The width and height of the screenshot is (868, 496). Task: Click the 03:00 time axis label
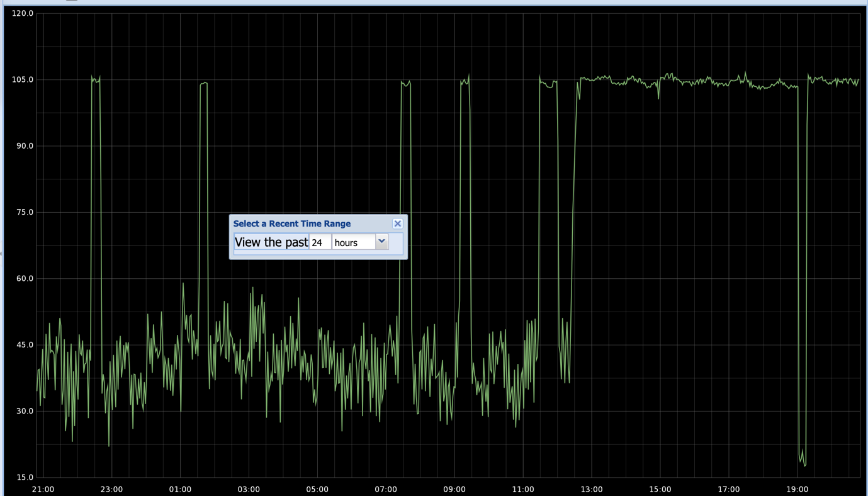pyautogui.click(x=249, y=489)
